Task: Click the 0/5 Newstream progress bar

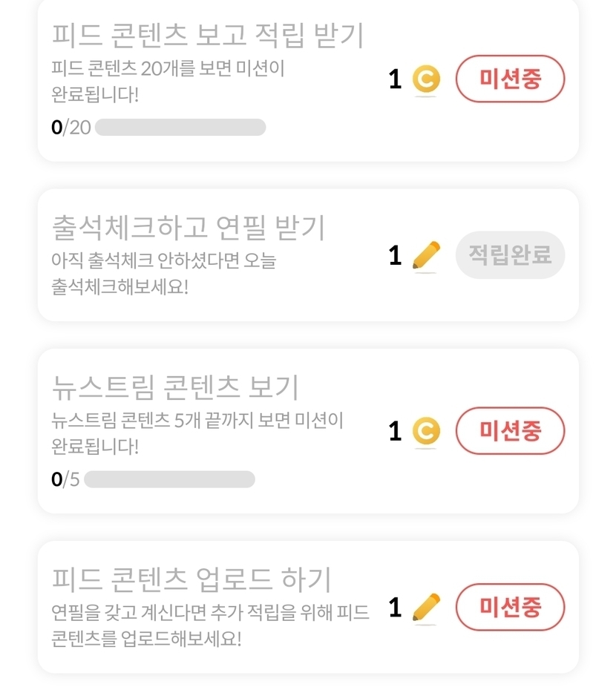Action: tap(169, 479)
